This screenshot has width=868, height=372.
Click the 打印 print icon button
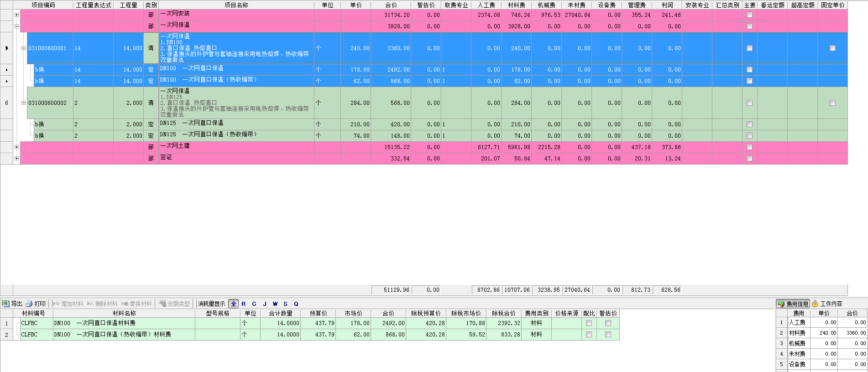point(36,304)
